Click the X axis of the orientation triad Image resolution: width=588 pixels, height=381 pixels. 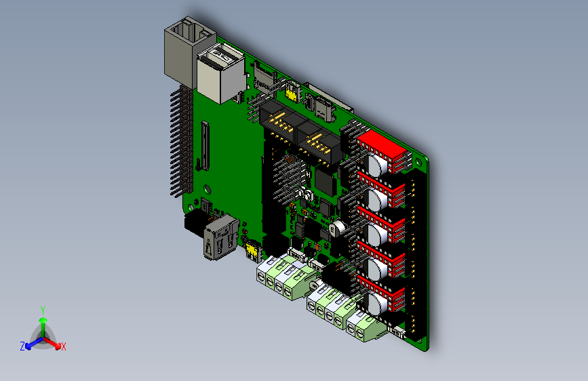[54, 344]
